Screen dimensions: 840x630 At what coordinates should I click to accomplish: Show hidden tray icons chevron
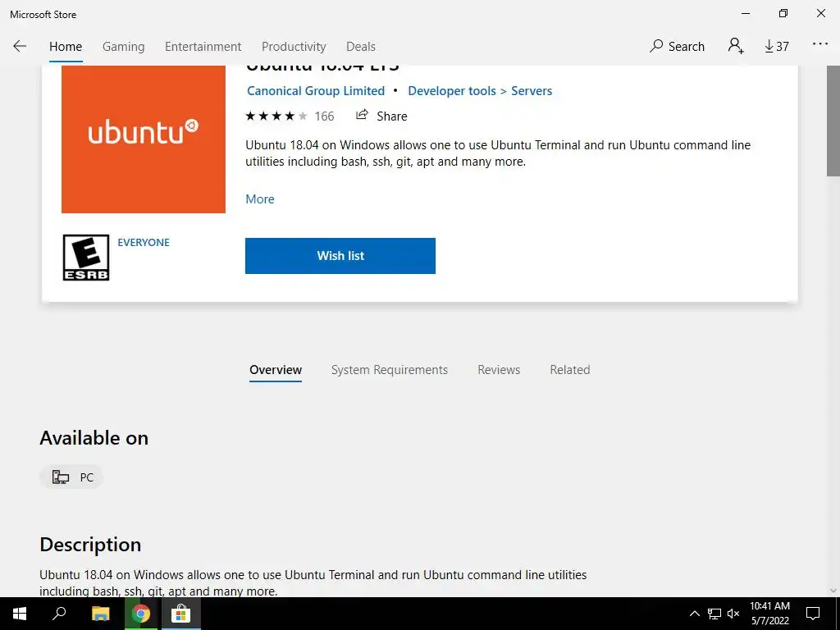694,614
